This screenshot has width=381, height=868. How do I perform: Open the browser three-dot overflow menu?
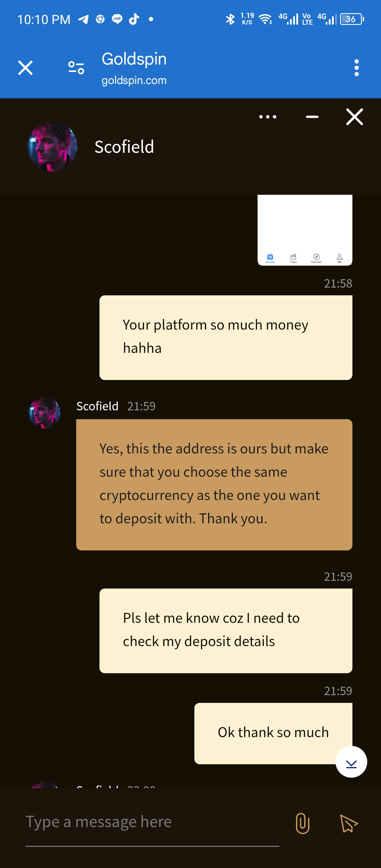point(356,68)
